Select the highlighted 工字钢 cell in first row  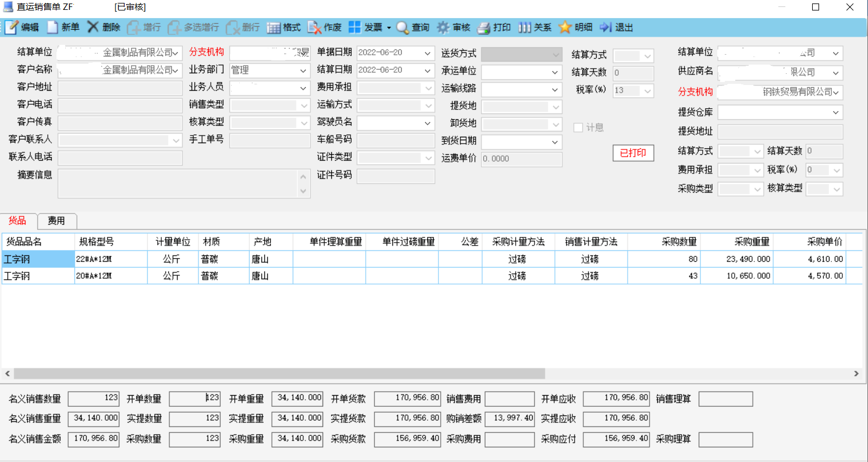(37, 260)
